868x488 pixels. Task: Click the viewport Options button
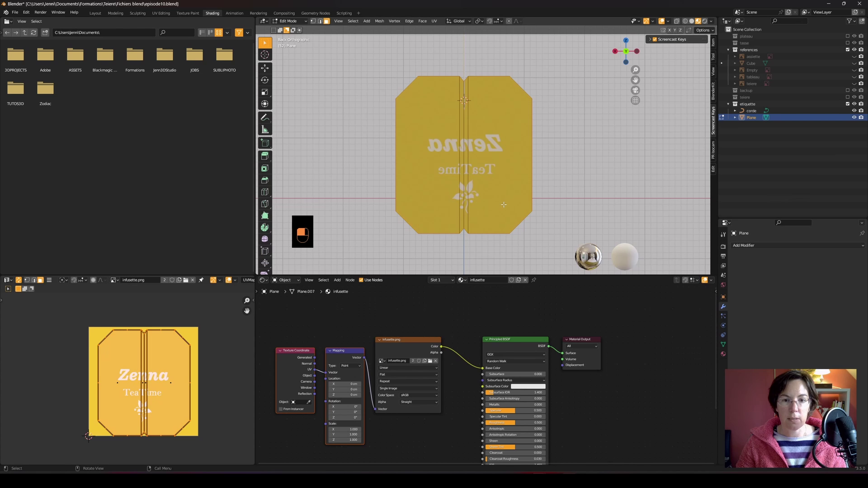pos(704,30)
